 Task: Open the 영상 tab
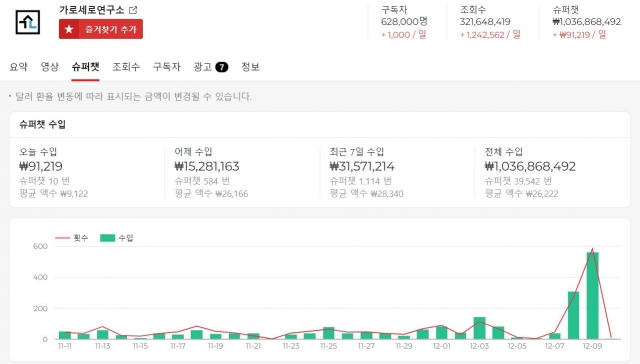point(50,67)
